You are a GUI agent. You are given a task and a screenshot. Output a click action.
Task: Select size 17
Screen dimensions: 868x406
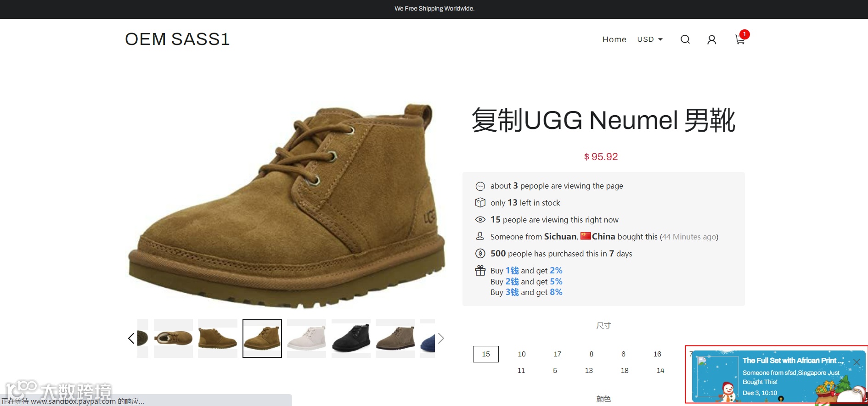click(558, 354)
